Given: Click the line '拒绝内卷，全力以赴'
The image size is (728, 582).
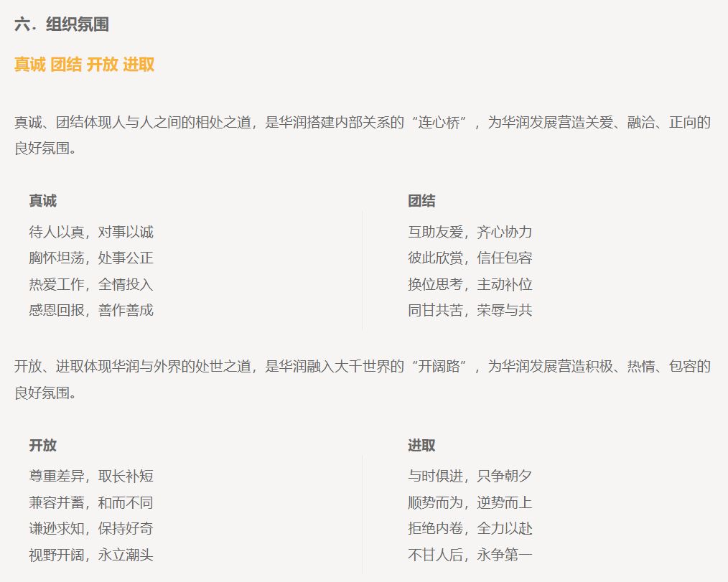Looking at the screenshot, I should point(470,528).
